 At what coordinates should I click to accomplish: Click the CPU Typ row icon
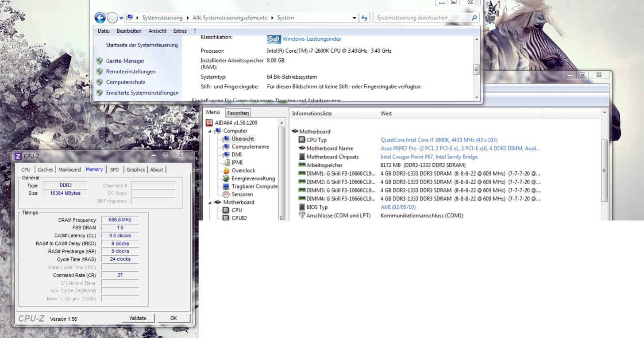302,140
